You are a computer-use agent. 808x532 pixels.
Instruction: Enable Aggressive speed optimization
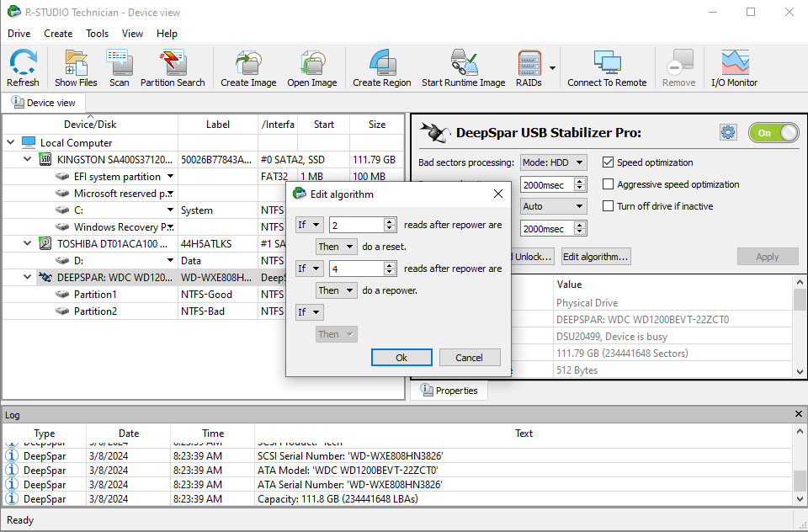[608, 184]
